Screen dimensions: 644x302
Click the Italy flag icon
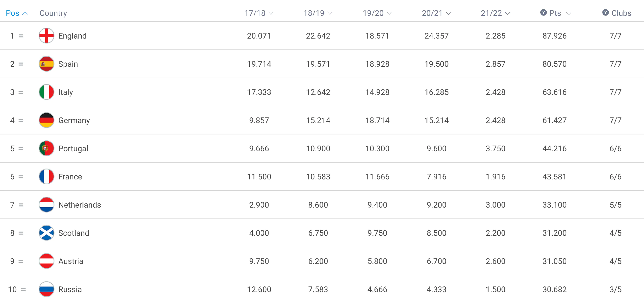click(x=46, y=92)
